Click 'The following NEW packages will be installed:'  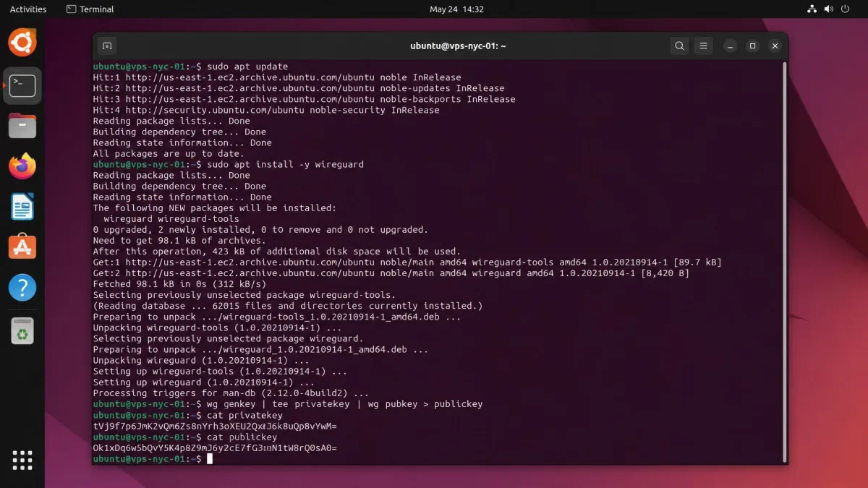pyautogui.click(x=215, y=207)
